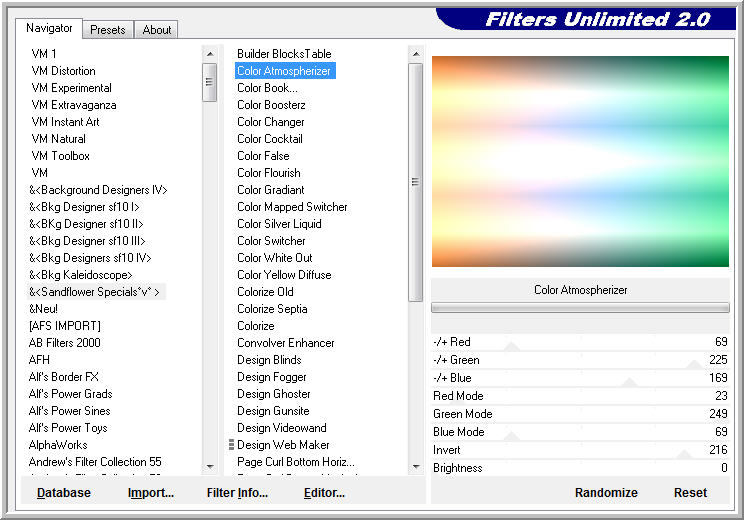Viewport: 744px width, 520px height.
Task: Select Design Web Maker filter
Action: point(283,445)
